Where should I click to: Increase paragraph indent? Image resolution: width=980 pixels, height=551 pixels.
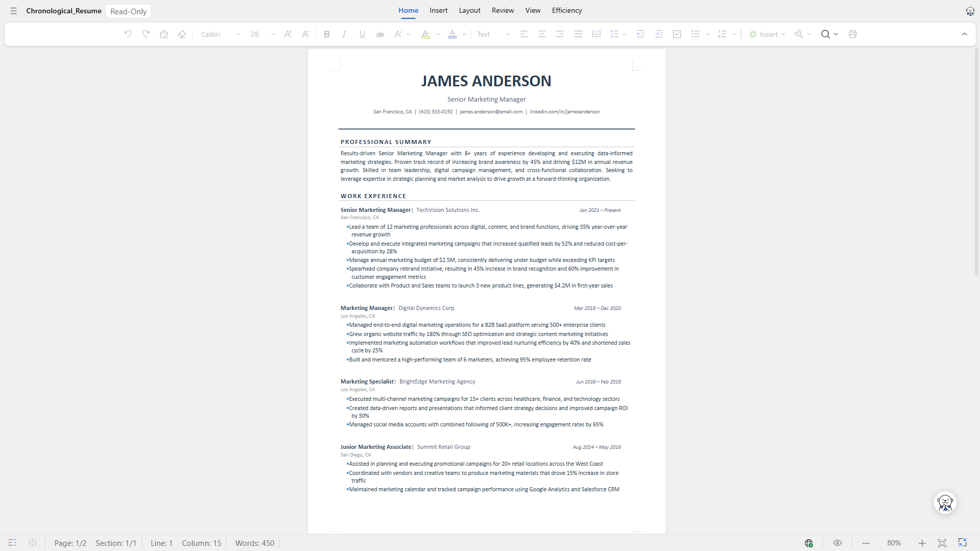pos(659,34)
